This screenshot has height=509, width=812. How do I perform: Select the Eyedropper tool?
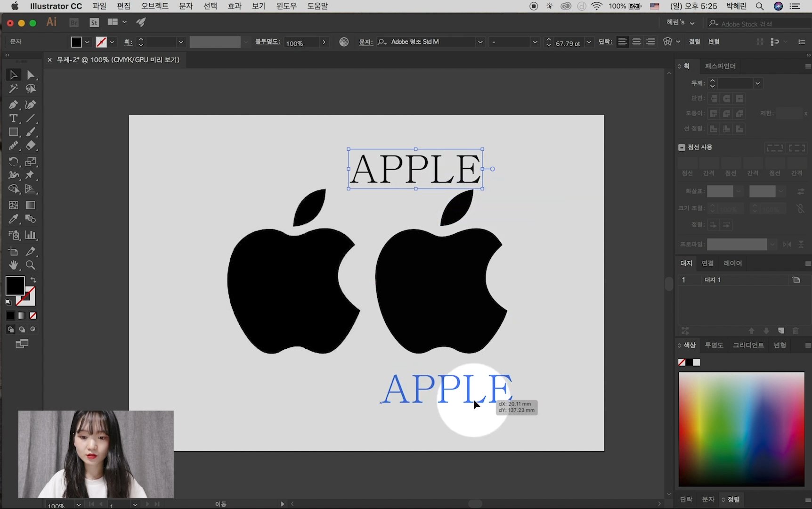click(x=14, y=219)
